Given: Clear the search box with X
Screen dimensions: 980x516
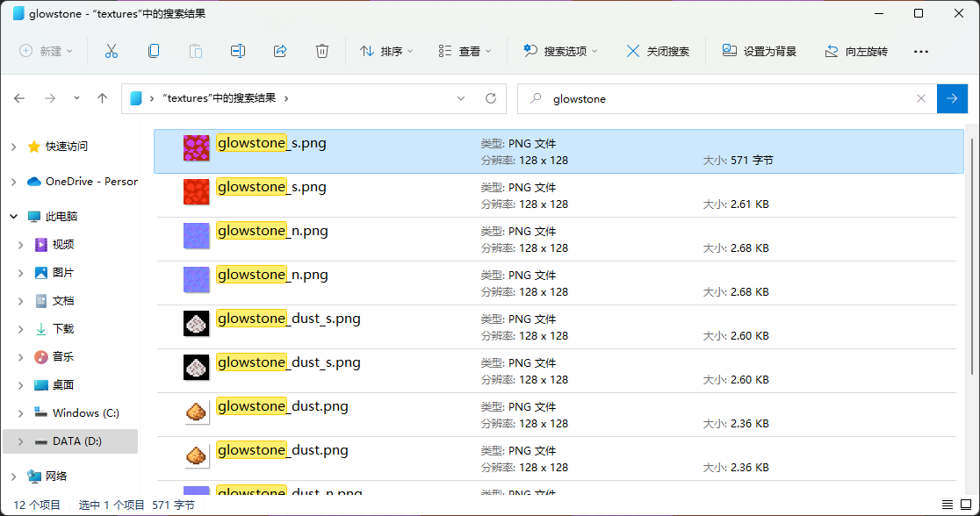Looking at the screenshot, I should [x=920, y=98].
